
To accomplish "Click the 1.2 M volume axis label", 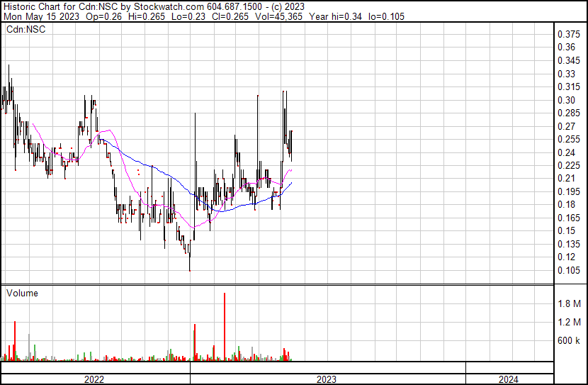I will pyautogui.click(x=568, y=323).
